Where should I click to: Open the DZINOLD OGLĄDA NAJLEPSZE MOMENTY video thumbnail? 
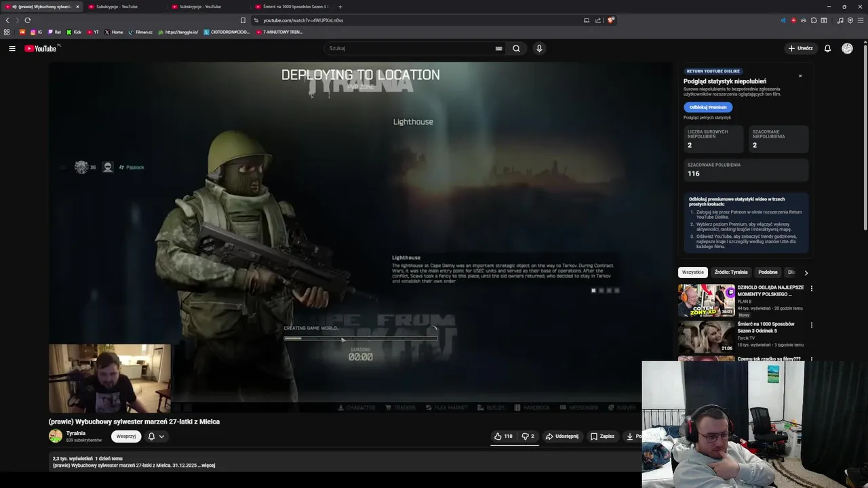point(707,301)
